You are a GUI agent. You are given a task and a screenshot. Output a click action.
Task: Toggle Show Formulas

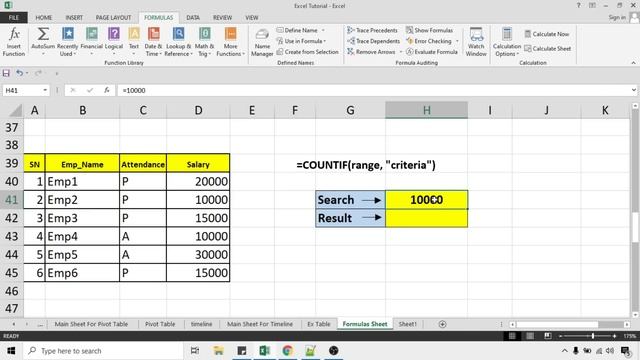(429, 30)
